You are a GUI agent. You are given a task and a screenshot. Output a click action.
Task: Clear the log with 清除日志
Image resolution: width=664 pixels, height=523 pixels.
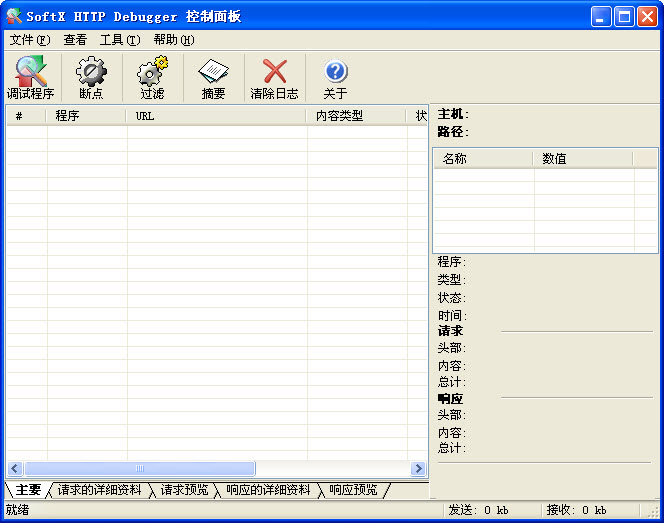[274, 78]
